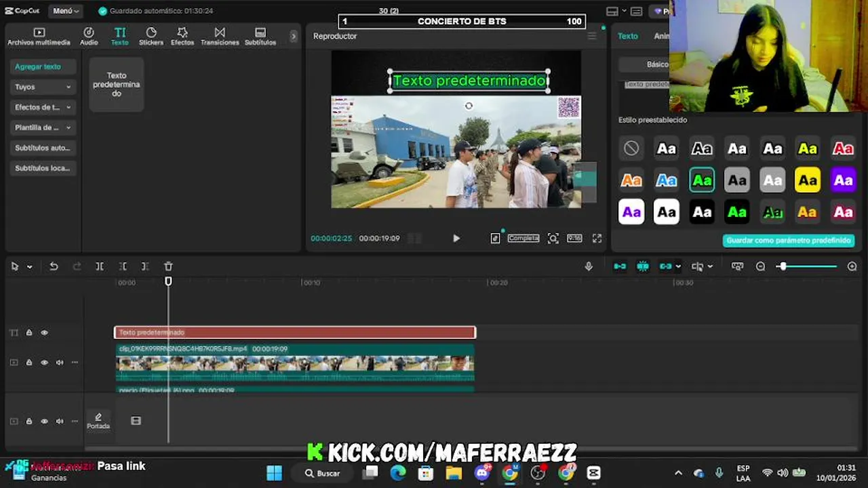Screen dimensions: 868x488
Task: Enter fullscreen preview mode
Action: click(x=597, y=239)
